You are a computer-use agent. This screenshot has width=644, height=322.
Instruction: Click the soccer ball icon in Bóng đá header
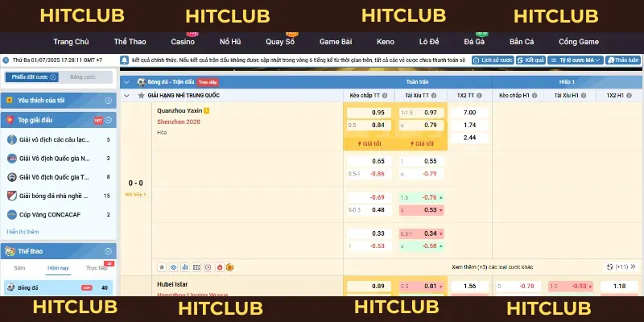tap(142, 82)
